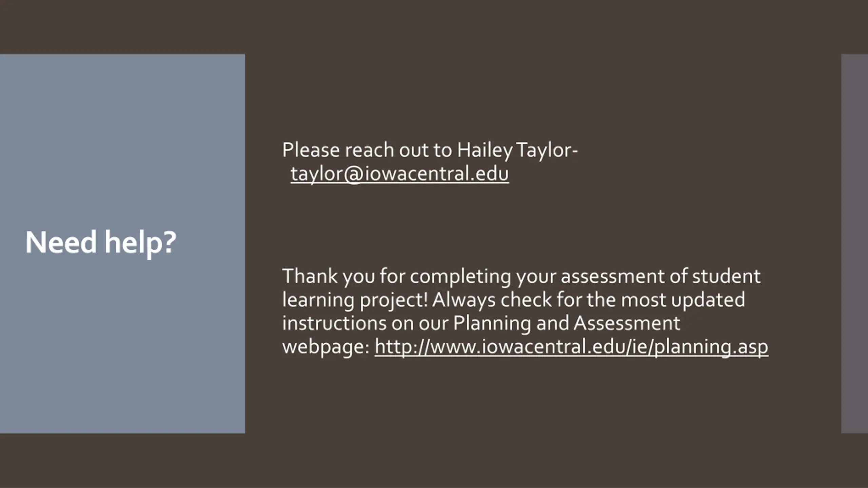
Task: Click the "Need help?" slide title
Action: (101, 243)
